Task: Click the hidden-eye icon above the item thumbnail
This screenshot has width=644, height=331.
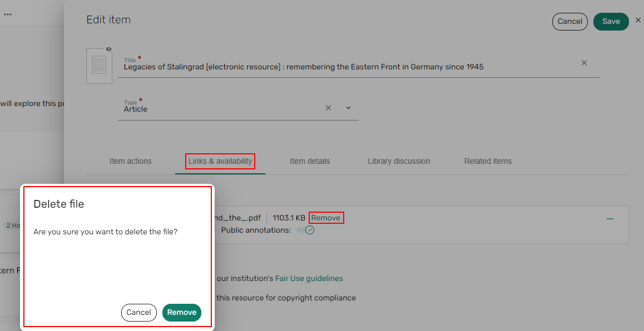Action: click(x=109, y=49)
